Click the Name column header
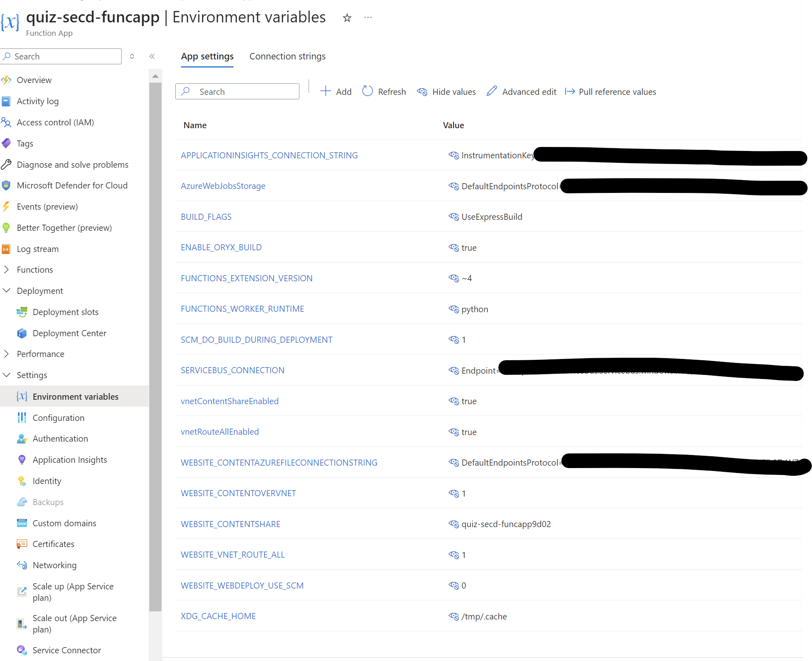Screen dimensions: 812x661 (x=195, y=125)
